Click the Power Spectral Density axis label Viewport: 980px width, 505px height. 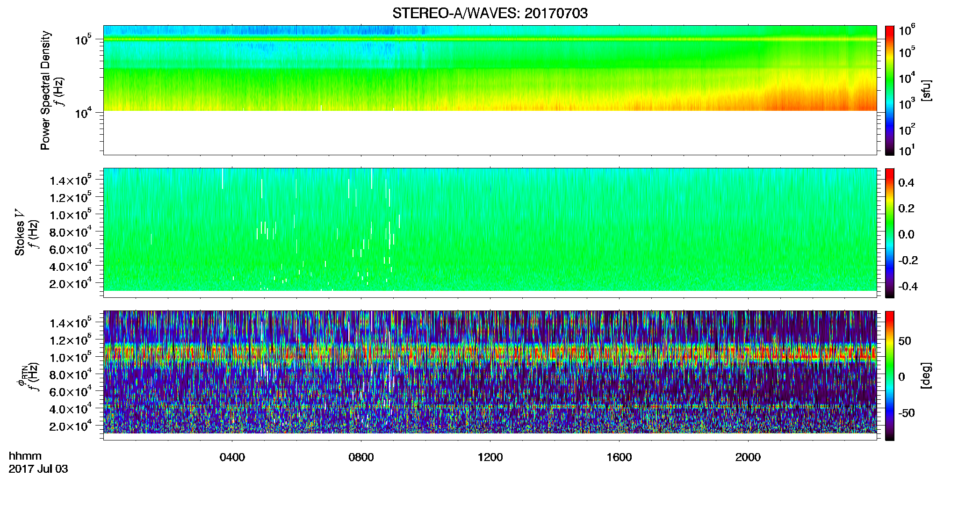(x=45, y=90)
